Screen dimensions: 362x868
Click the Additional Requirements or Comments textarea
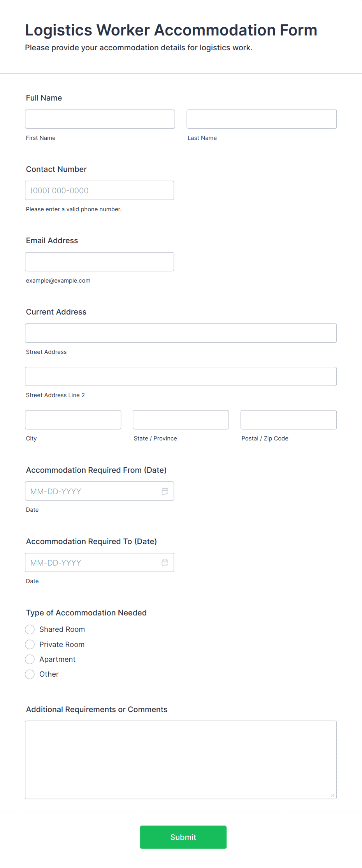(181, 760)
